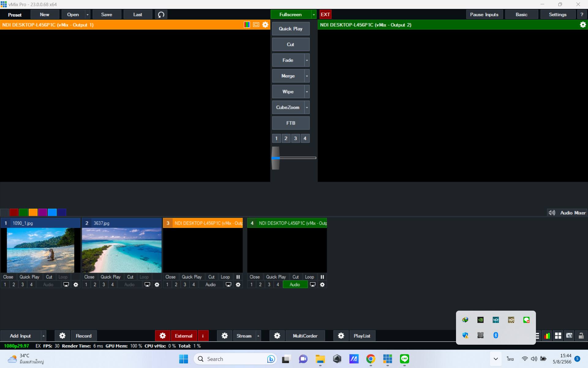Switch to Basic mode
Viewport: 588px width, 368px height.
(521, 14)
